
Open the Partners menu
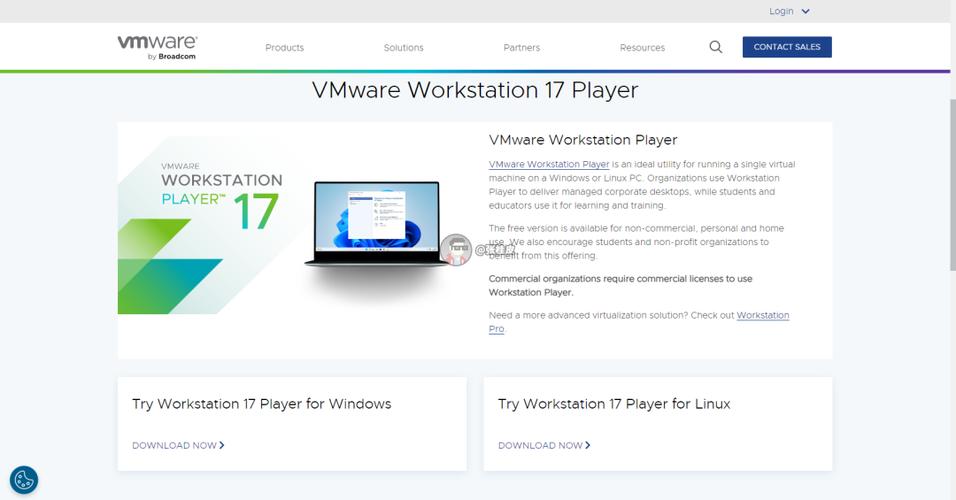pyautogui.click(x=521, y=48)
